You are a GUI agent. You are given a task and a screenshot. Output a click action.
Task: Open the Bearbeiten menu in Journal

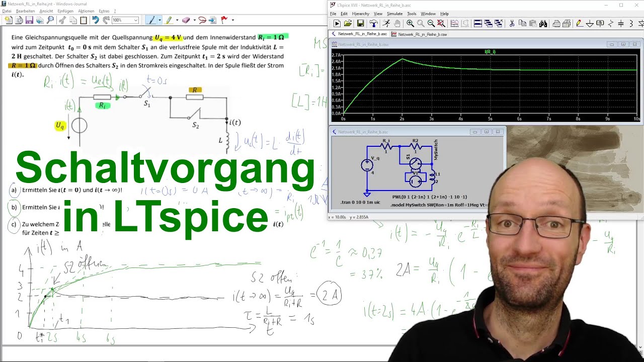click(x=26, y=11)
